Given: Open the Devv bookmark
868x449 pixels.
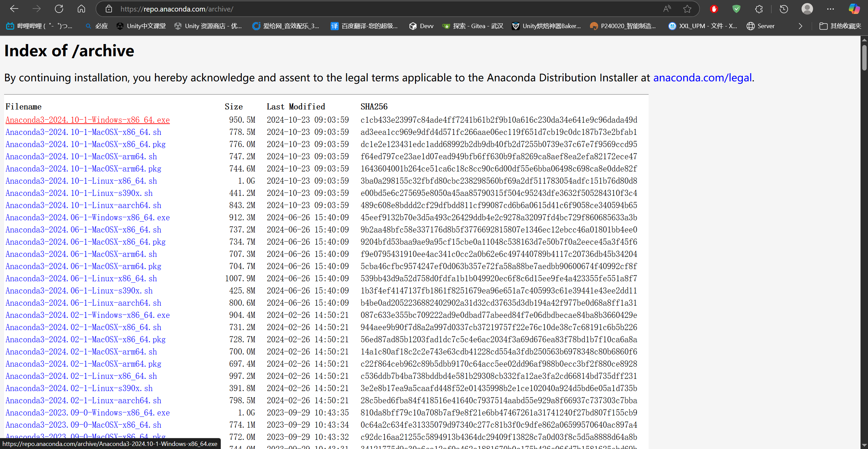Looking at the screenshot, I should [421, 26].
